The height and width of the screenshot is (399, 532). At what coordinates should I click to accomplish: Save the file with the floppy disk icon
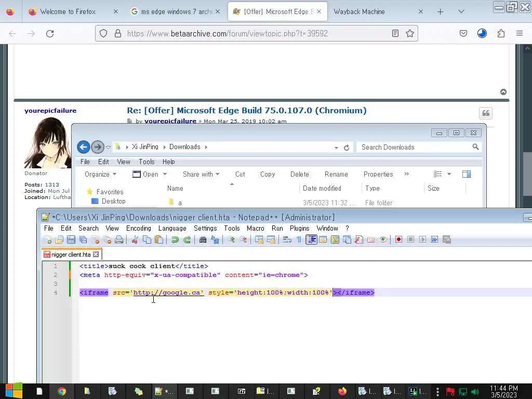pyautogui.click(x=71, y=240)
